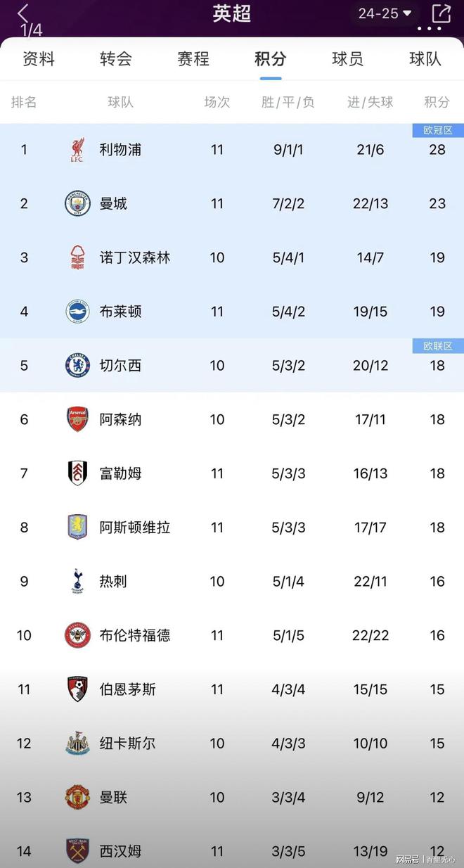The width and height of the screenshot is (464, 868).
Task: Click the Liverpool team crest
Action: [77, 149]
